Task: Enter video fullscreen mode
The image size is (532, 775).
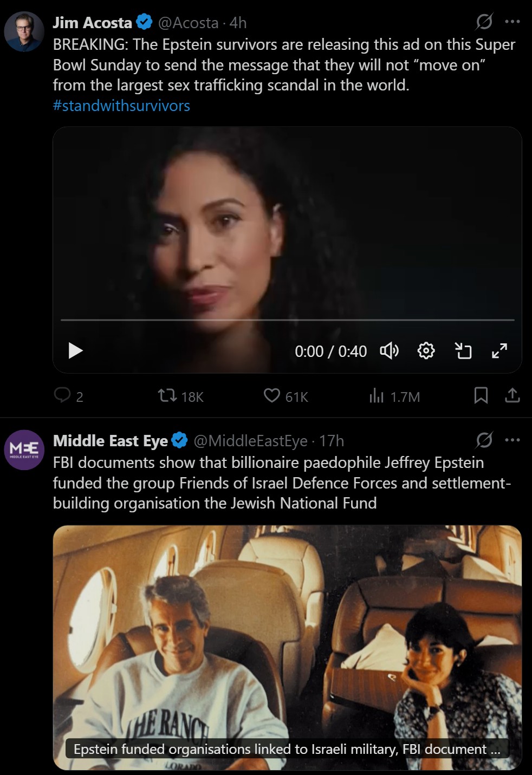Action: tap(499, 351)
